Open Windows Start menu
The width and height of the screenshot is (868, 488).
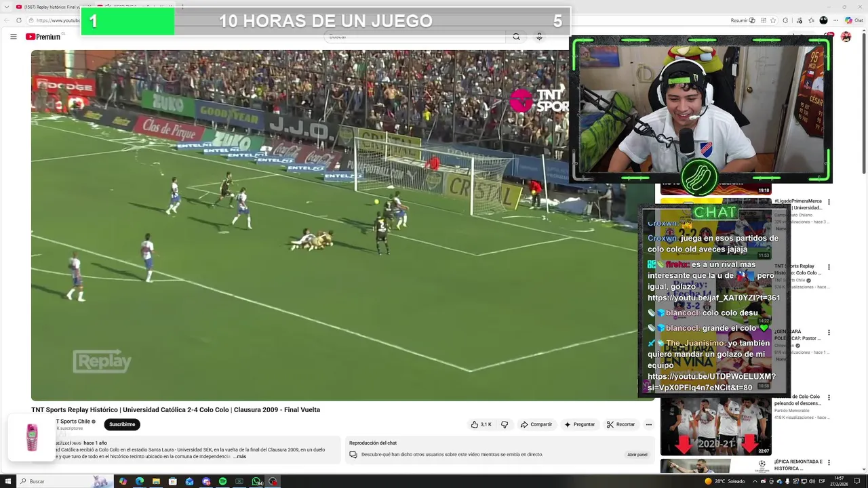[7, 481]
